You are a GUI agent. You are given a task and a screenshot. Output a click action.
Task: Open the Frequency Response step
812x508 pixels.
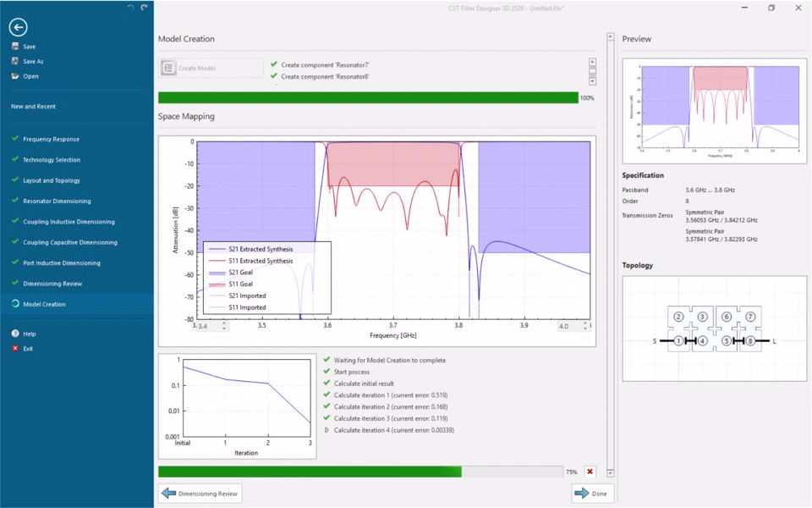click(x=51, y=139)
